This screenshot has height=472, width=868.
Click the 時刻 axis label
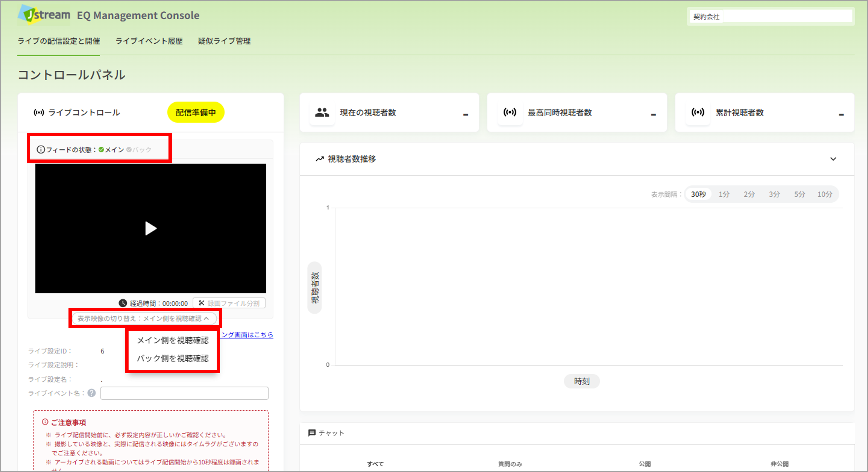click(582, 381)
